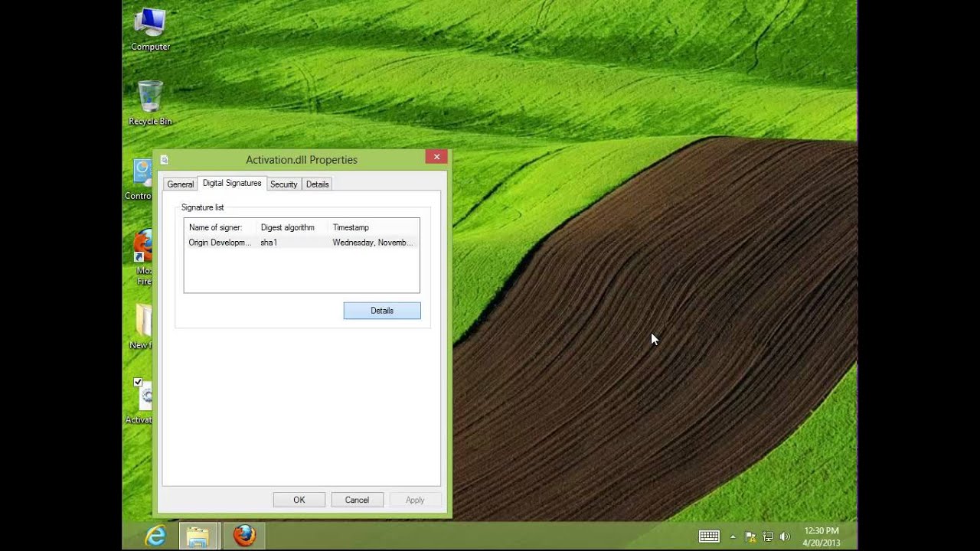Viewport: 980px width, 551px height.
Task: Click the Name of signer column header
Action: click(220, 227)
